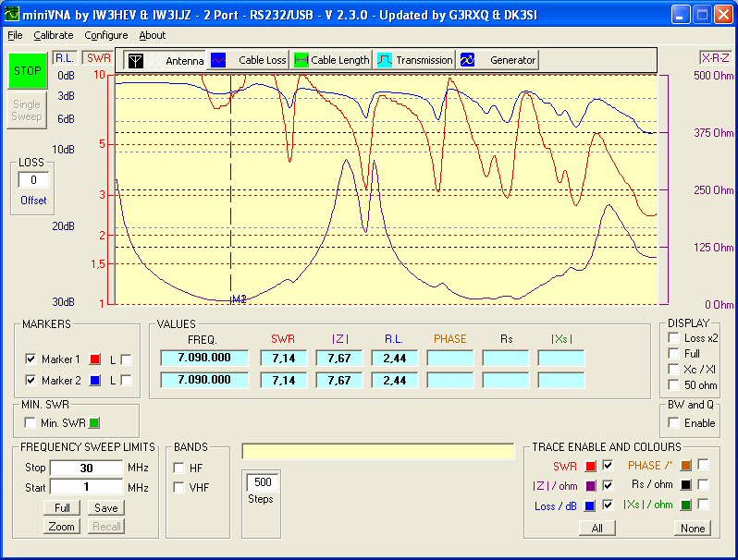Click the All traces button

pos(597,529)
